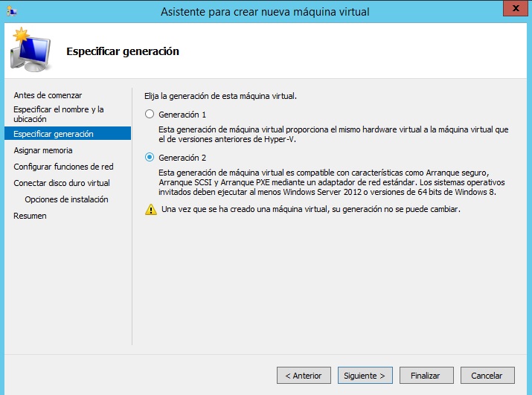
Task: Select the highlighted Especificar generación step
Action: pos(54,134)
